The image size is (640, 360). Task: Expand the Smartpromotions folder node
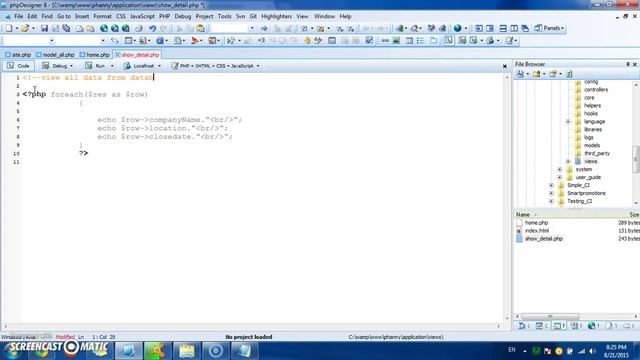pyautogui.click(x=551, y=193)
